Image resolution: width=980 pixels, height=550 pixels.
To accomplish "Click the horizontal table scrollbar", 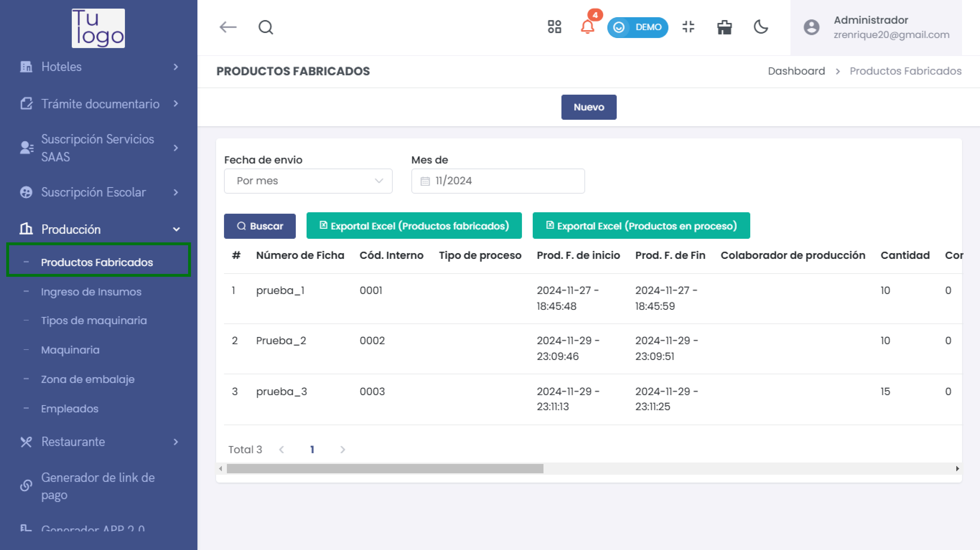I will coord(385,469).
